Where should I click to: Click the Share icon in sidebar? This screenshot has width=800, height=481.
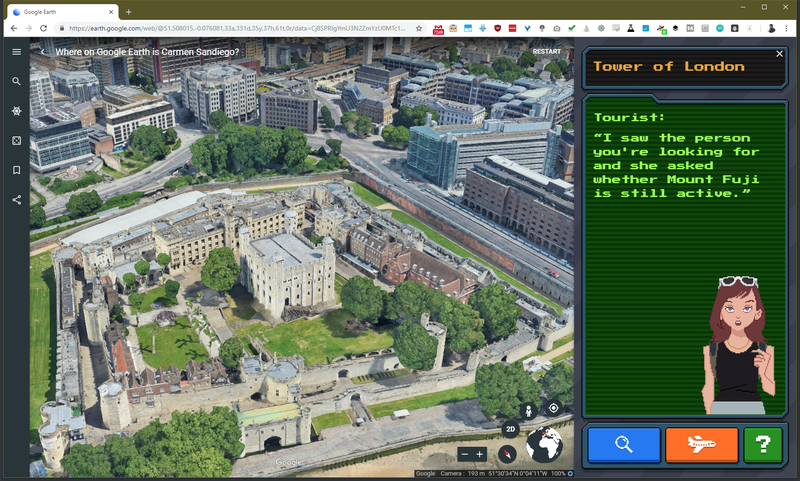[16, 199]
